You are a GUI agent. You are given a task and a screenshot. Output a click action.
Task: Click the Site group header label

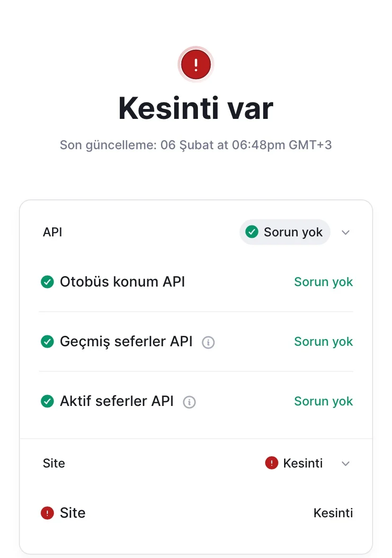click(54, 463)
